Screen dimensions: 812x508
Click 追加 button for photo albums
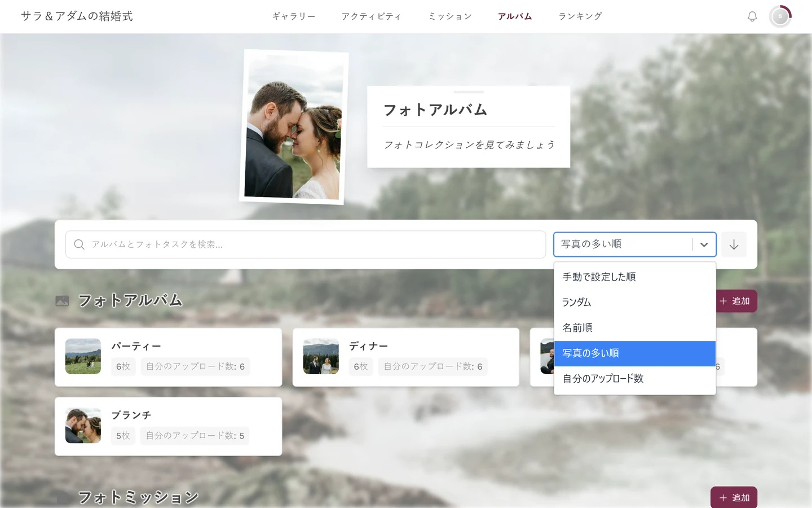point(735,301)
